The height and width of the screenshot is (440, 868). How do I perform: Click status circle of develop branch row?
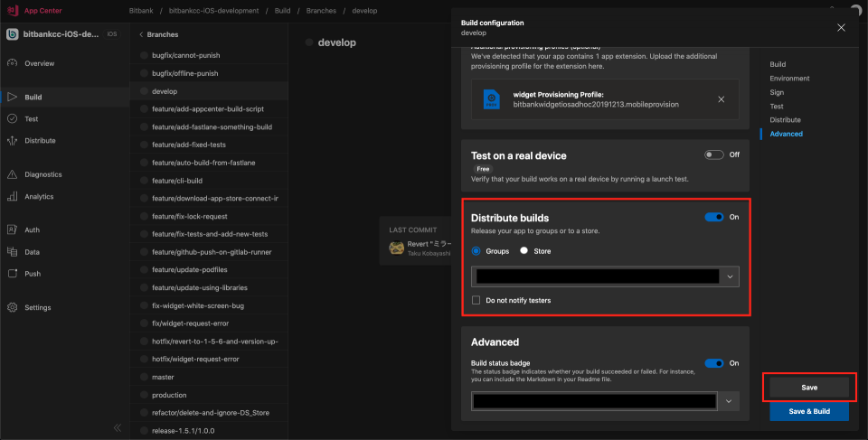144,91
